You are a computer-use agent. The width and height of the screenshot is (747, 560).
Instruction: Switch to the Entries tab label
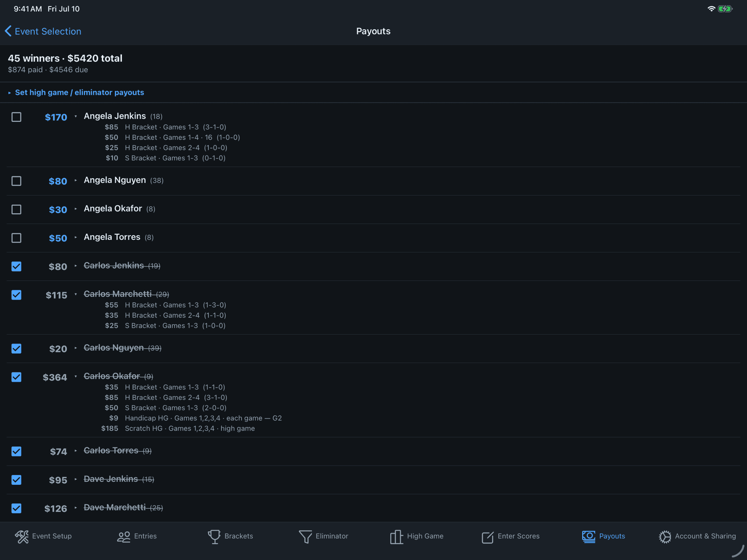tap(145, 536)
